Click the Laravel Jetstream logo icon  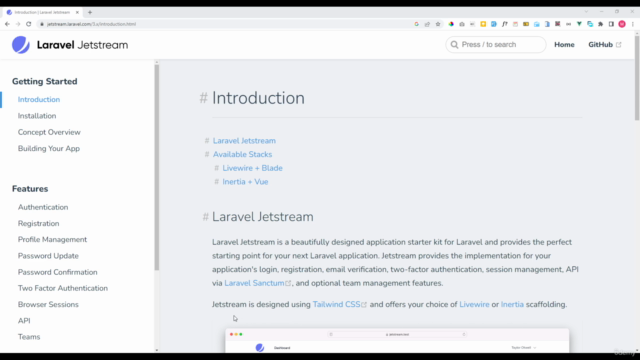pyautogui.click(x=20, y=44)
